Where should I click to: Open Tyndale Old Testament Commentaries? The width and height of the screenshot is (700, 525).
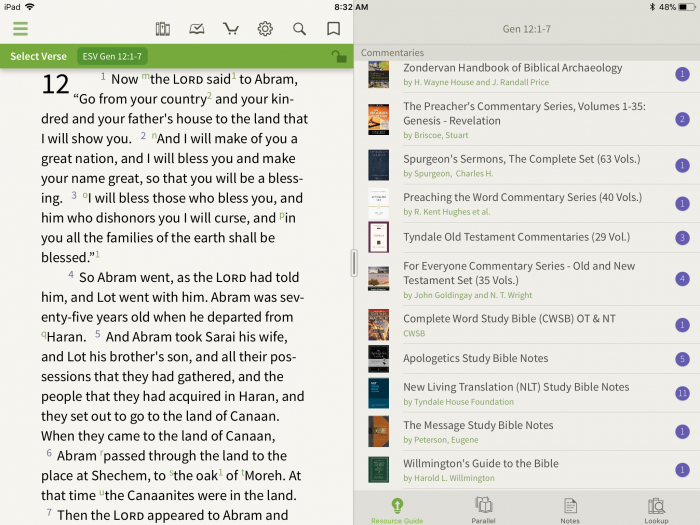click(x=527, y=237)
